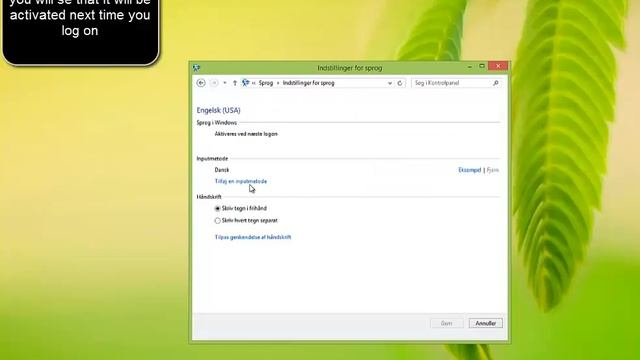Maximize the 'Indstillinger for sprog' window

point(482,66)
